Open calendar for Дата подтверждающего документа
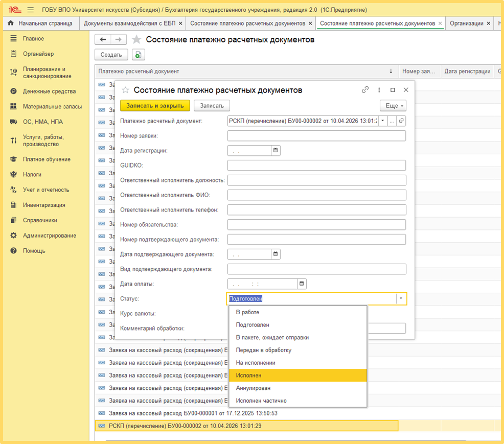 point(276,254)
